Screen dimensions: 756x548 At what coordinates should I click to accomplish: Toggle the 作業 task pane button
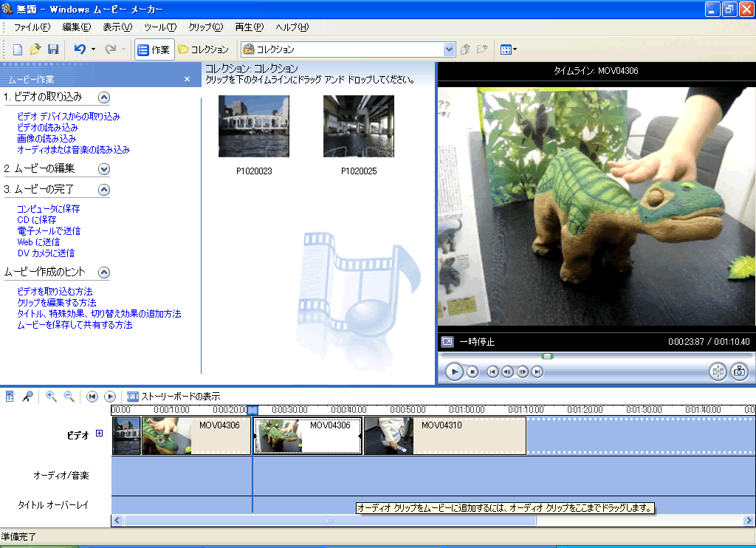pyautogui.click(x=154, y=49)
